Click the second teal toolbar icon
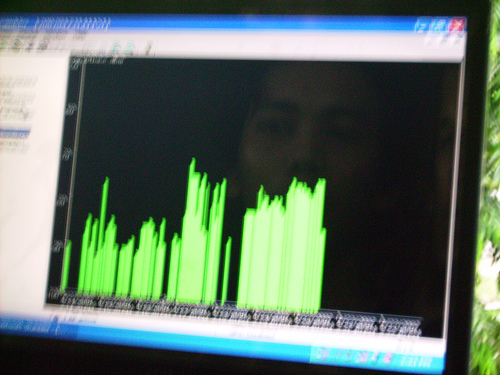The width and height of the screenshot is (500, 375). pos(130,48)
